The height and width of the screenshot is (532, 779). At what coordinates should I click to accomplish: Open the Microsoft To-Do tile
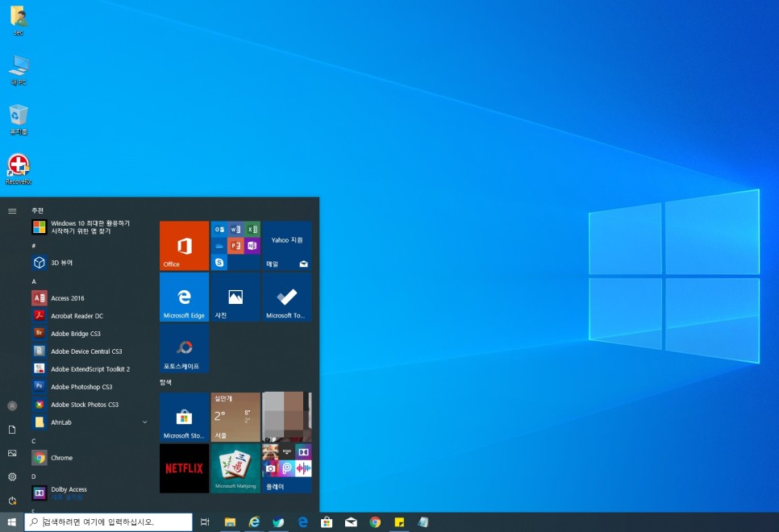point(286,297)
